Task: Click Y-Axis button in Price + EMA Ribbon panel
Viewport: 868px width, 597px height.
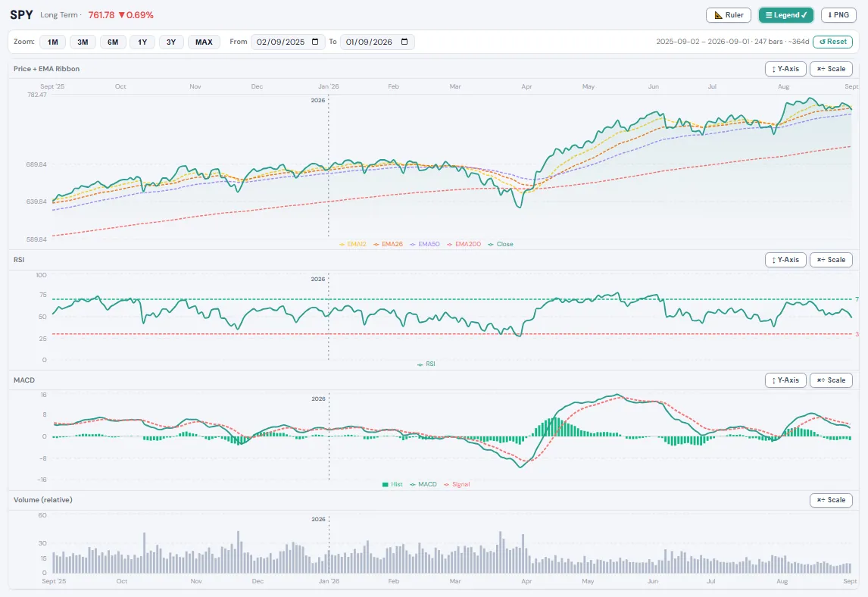Action: coord(785,69)
